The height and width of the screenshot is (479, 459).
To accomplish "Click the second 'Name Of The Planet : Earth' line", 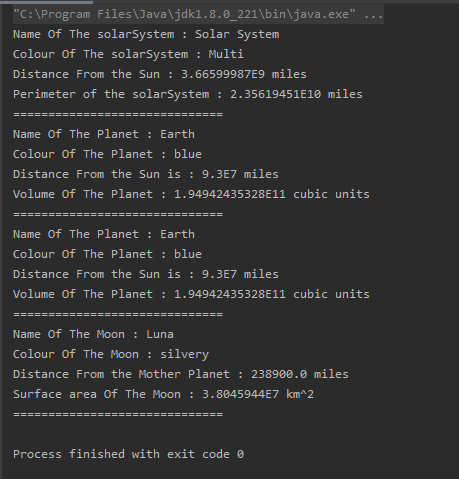I will pyautogui.click(x=104, y=234).
